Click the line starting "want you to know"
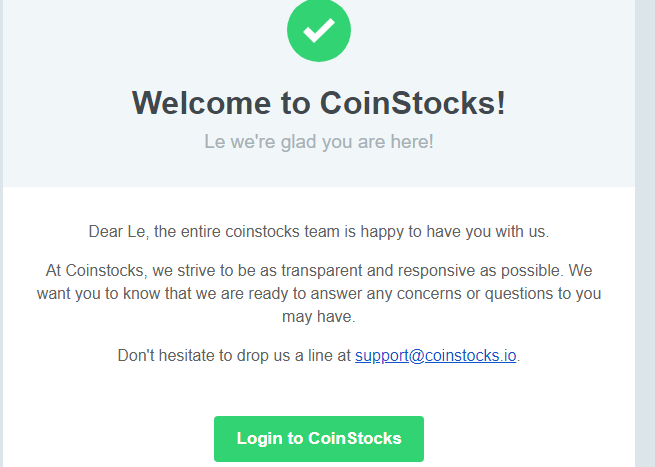The width and height of the screenshot is (655, 467). 319,294
